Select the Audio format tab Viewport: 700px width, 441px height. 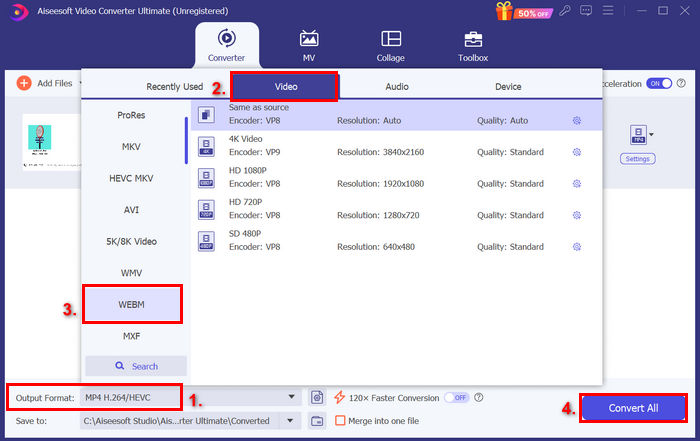pyautogui.click(x=397, y=87)
